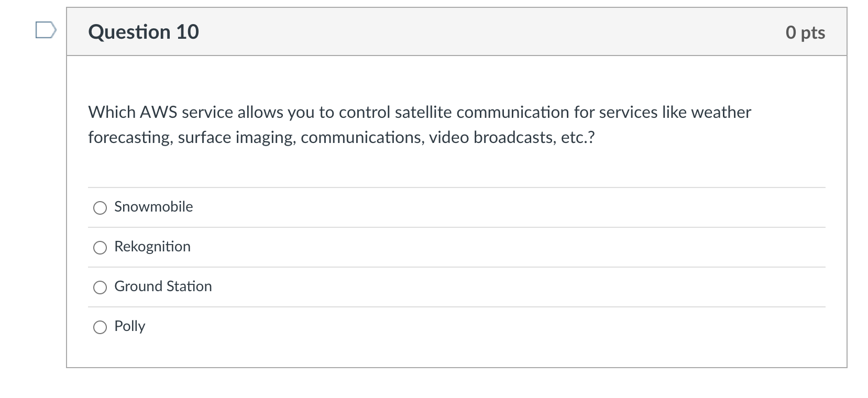Mark the Ground Station radio button
The width and height of the screenshot is (868, 398).
(100, 288)
